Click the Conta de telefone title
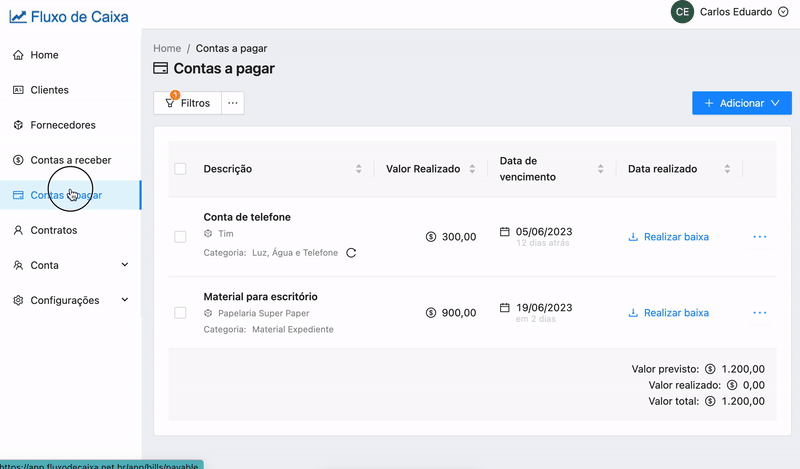The image size is (800, 469). 247,217
